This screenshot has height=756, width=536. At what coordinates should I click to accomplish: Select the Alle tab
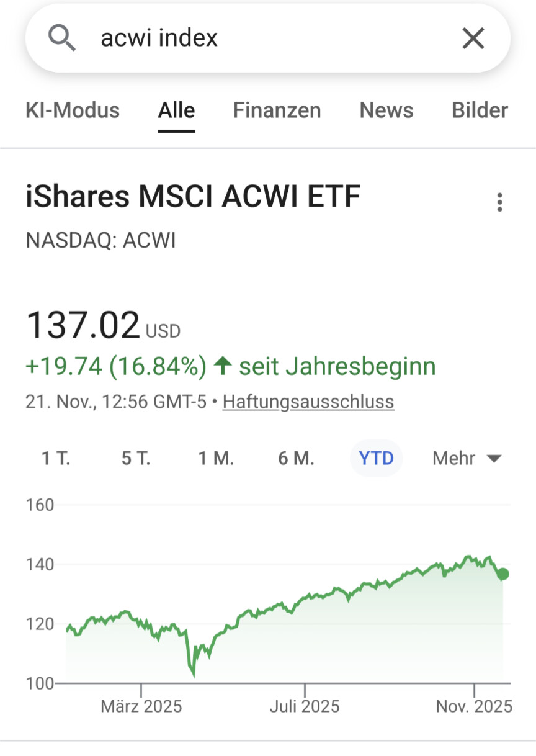tap(176, 110)
